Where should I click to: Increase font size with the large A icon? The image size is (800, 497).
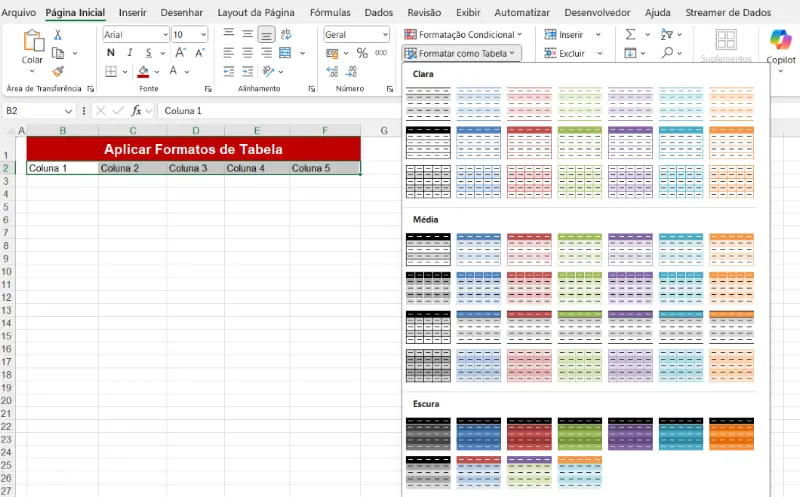pyautogui.click(x=181, y=53)
